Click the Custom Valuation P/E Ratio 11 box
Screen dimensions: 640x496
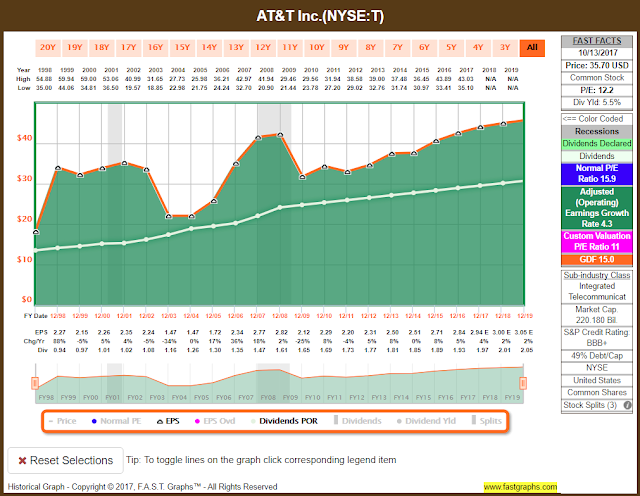tap(597, 241)
